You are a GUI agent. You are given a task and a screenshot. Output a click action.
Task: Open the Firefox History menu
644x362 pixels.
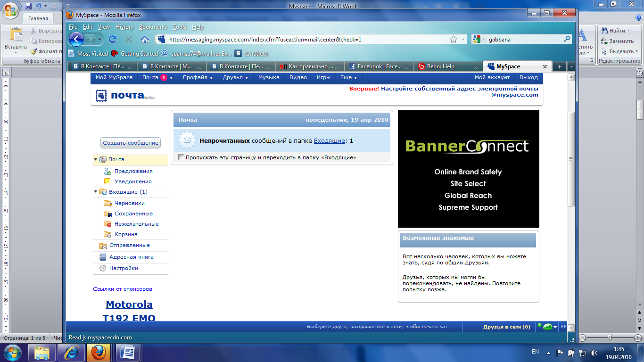(x=124, y=27)
